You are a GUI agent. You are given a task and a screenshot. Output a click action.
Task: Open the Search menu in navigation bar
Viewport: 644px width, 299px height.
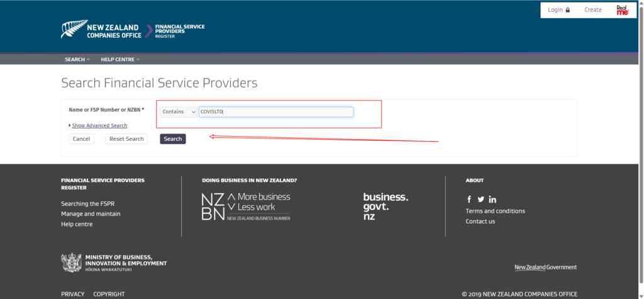(77, 59)
